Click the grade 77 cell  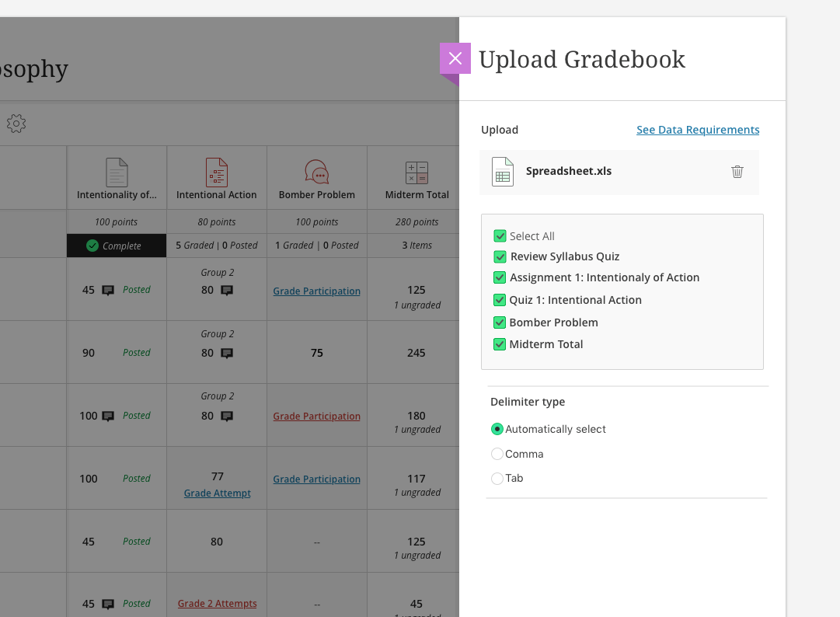pos(217,476)
